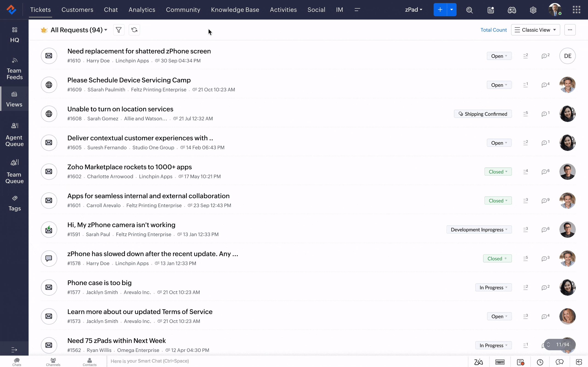Refresh the All Requests ticket list
This screenshot has width=588, height=367.
point(134,30)
